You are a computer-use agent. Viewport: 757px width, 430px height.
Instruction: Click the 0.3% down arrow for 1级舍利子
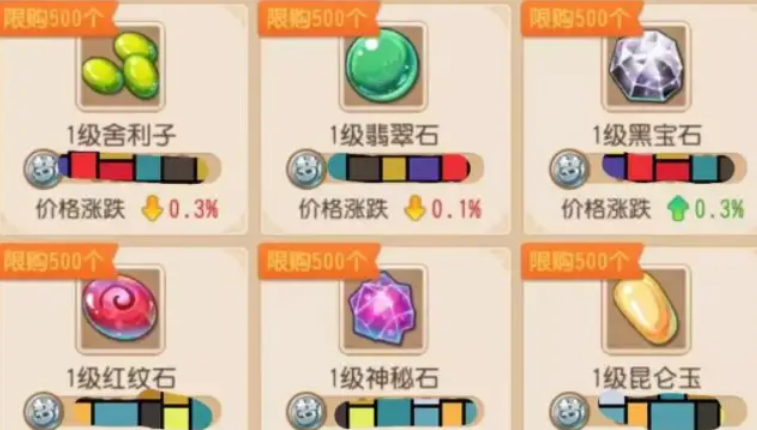(x=152, y=209)
